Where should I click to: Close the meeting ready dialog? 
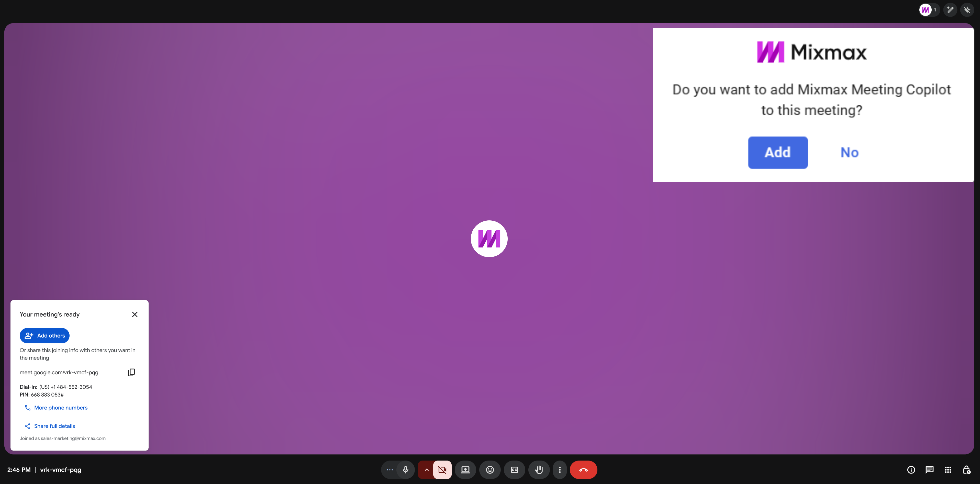tap(135, 314)
